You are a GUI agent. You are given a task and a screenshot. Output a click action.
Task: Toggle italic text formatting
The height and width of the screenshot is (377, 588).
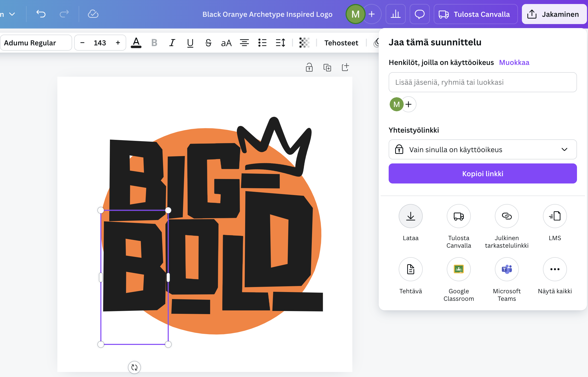pos(172,43)
